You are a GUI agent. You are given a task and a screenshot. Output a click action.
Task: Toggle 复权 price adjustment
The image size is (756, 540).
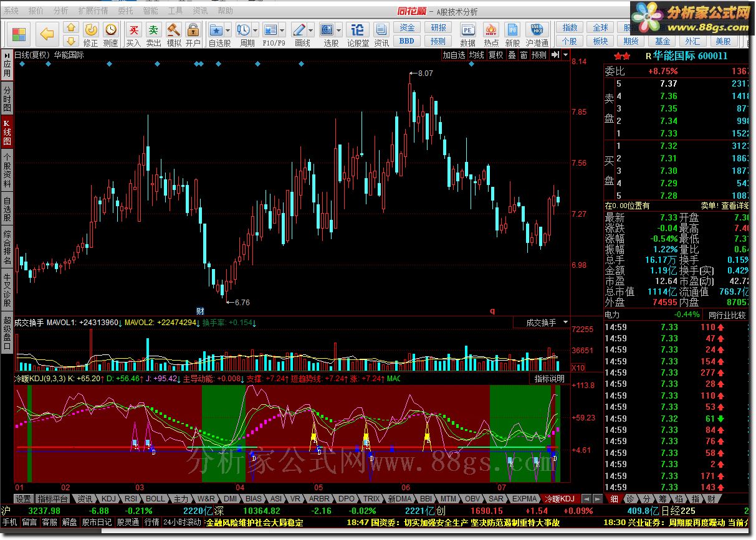(x=495, y=55)
